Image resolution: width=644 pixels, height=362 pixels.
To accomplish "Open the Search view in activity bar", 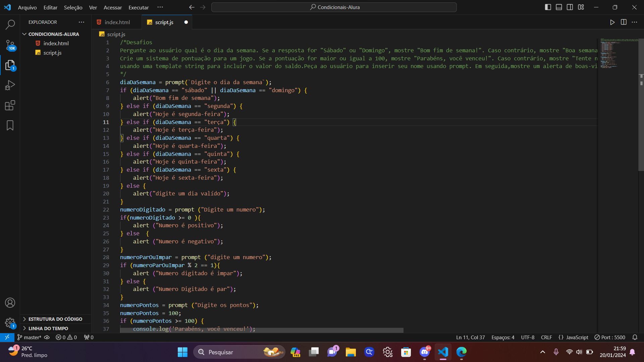I will click(x=10, y=24).
